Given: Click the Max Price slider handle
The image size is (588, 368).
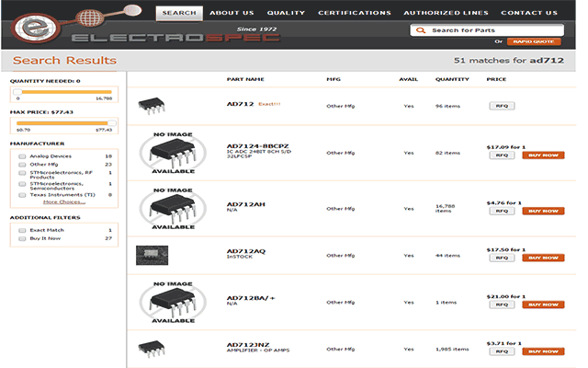Looking at the screenshot, I should click(x=112, y=123).
